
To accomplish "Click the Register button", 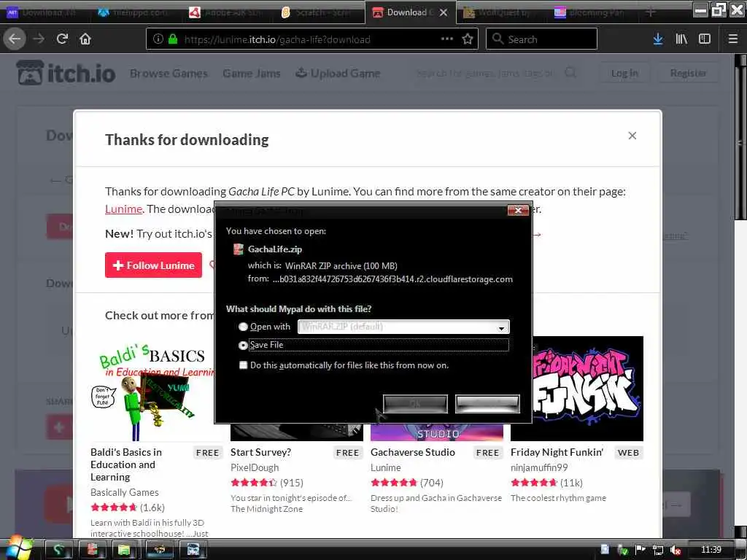I will tap(688, 73).
